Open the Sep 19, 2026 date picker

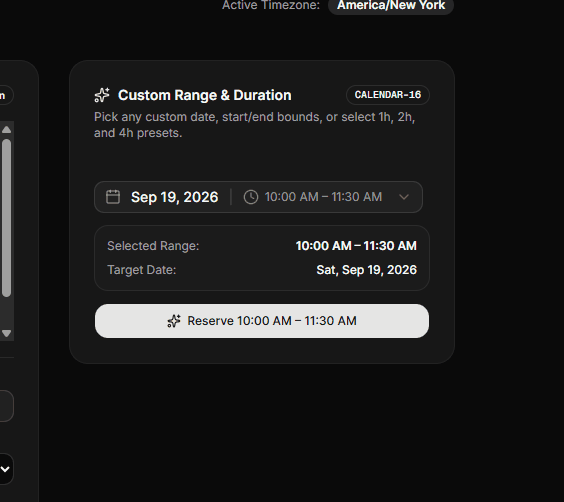click(174, 197)
